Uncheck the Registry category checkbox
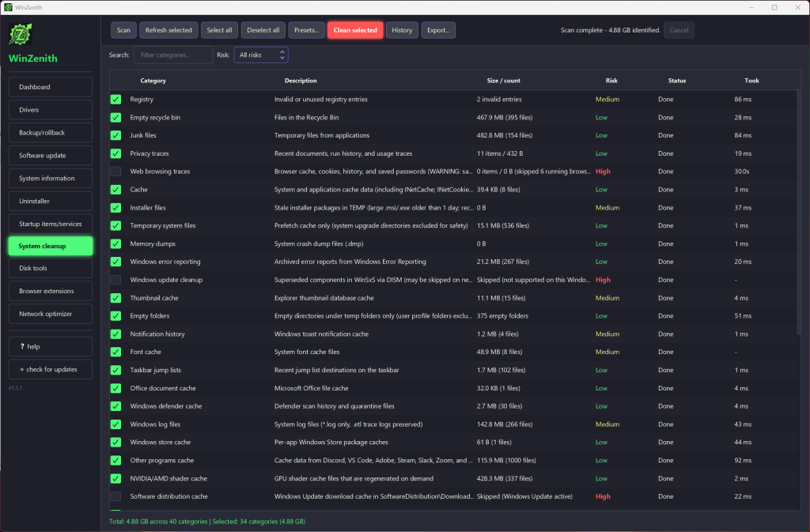Viewport: 810px width, 532px height. [115, 99]
